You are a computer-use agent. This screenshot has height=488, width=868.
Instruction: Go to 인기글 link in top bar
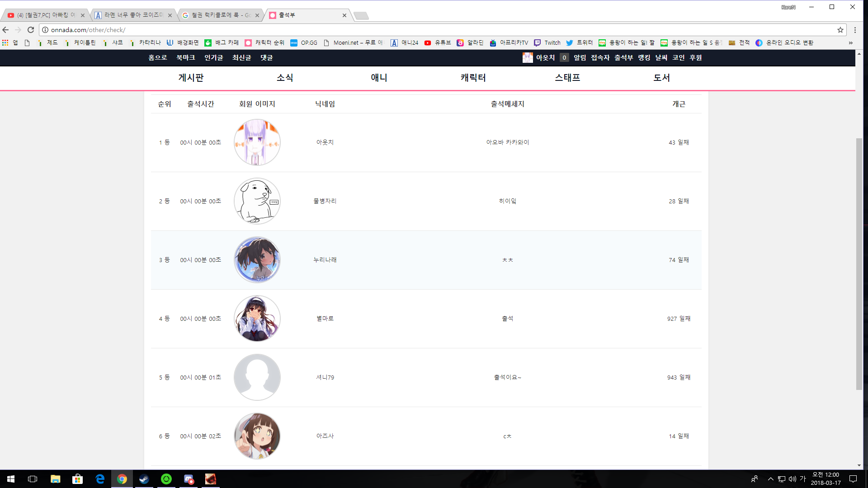[213, 57]
